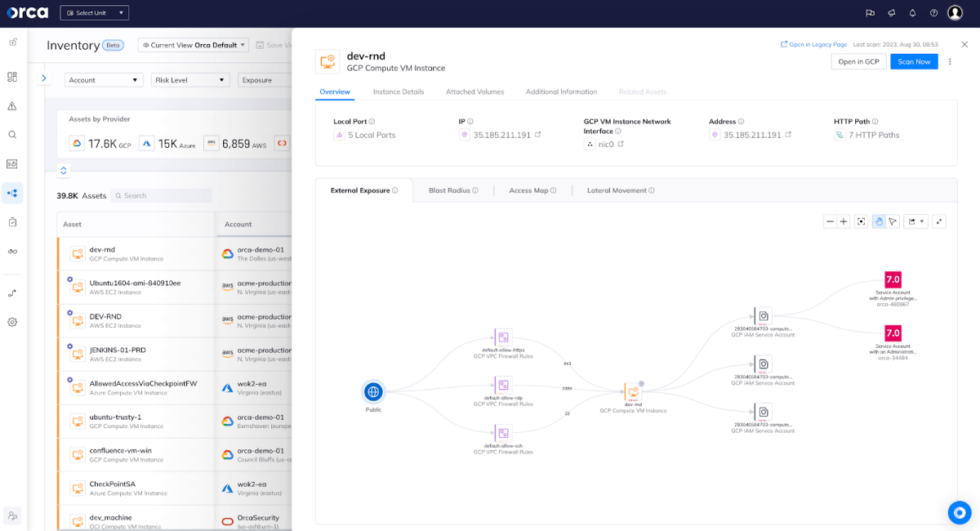Click the Account column header
This screenshot has width=980, height=531.
pyautogui.click(x=238, y=224)
